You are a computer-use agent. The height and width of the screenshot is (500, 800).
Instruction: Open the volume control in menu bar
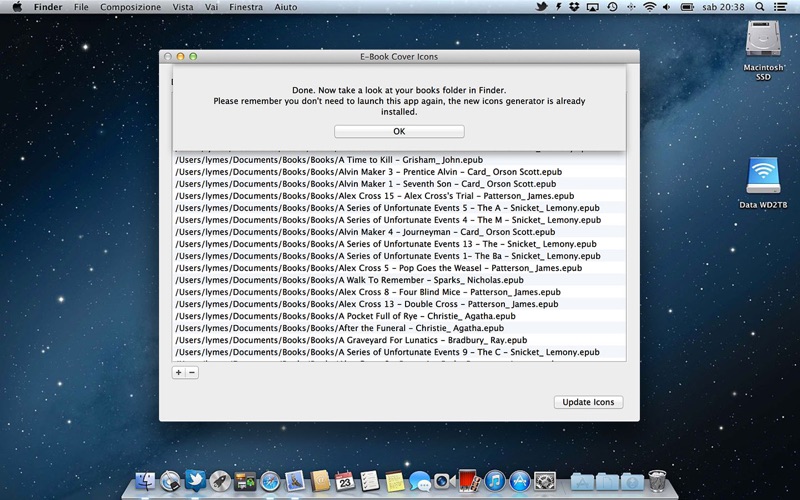pyautogui.click(x=666, y=7)
